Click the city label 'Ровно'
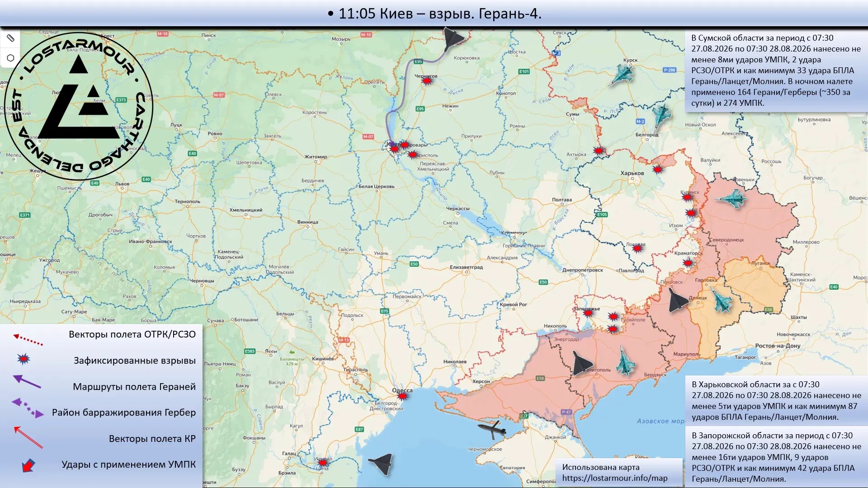868x488 pixels. pos(215,134)
